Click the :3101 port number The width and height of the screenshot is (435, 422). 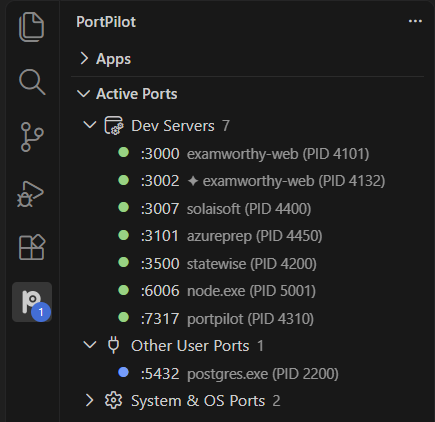(160, 236)
